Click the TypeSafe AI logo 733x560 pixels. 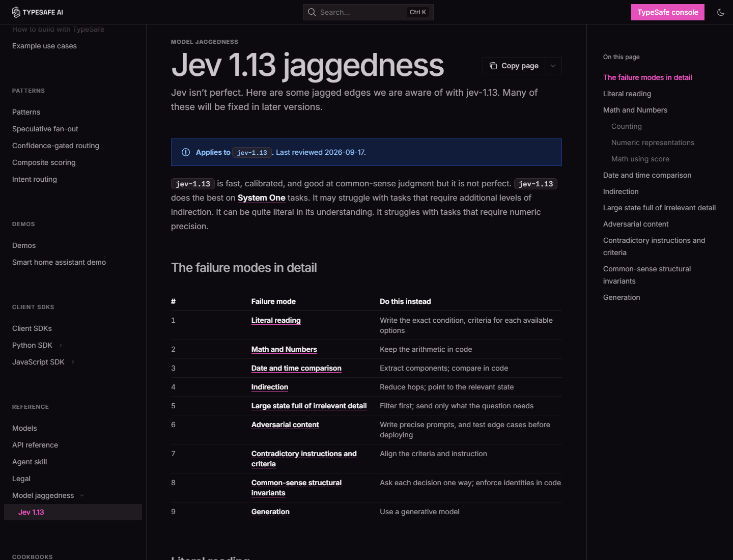click(38, 12)
